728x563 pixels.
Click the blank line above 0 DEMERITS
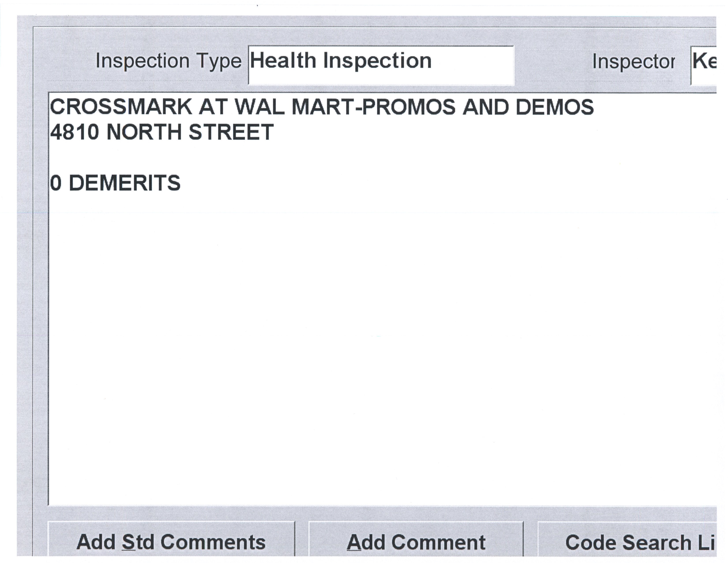pyautogui.click(x=200, y=157)
